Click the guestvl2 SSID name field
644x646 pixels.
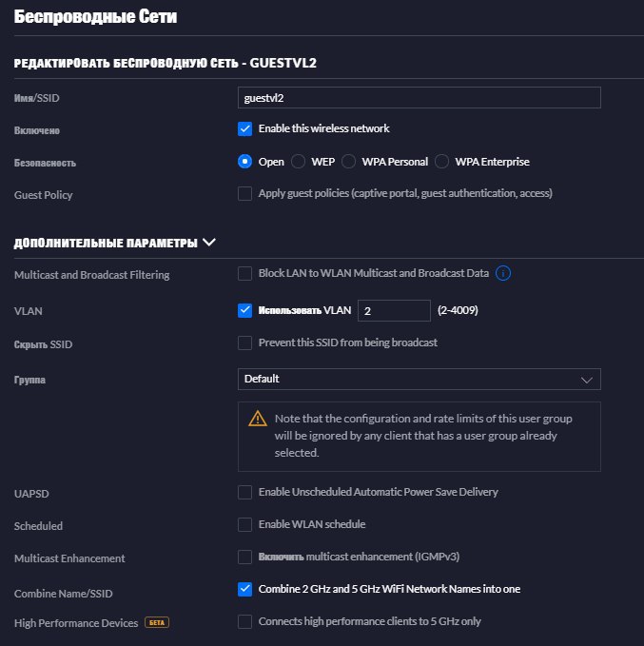[420, 98]
